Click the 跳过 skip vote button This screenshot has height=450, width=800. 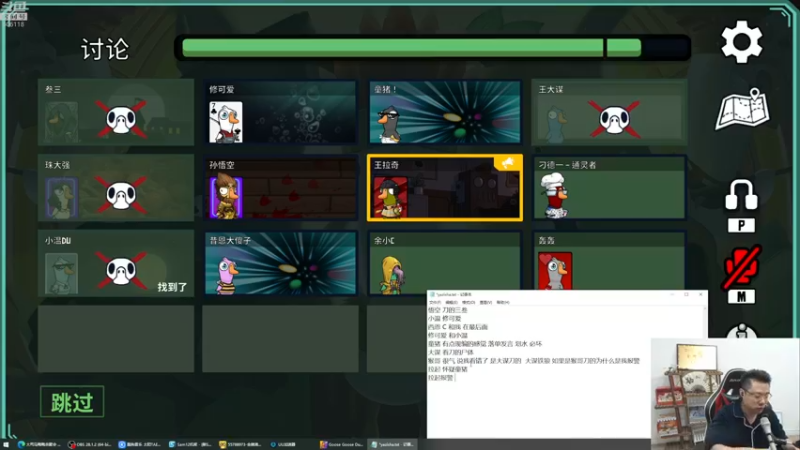click(72, 402)
